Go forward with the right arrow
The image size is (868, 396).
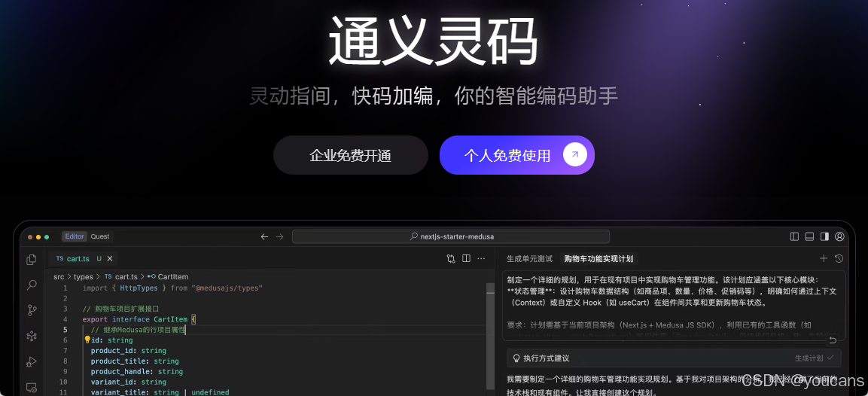[279, 236]
